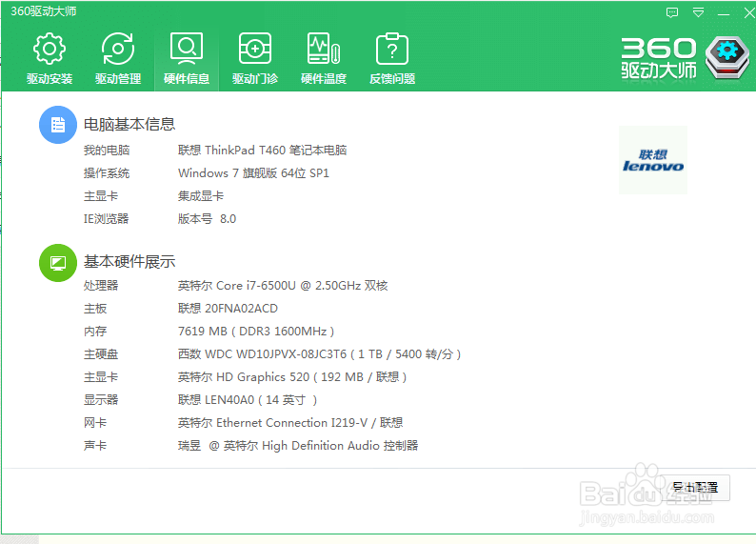Click memory value 7619 MB DDR3 1600MHz
Viewport: 756px width, 544px height.
256,332
